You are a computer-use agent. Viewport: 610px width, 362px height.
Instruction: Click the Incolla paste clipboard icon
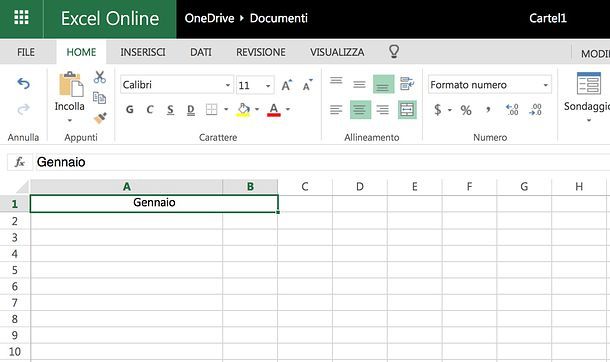click(x=70, y=84)
